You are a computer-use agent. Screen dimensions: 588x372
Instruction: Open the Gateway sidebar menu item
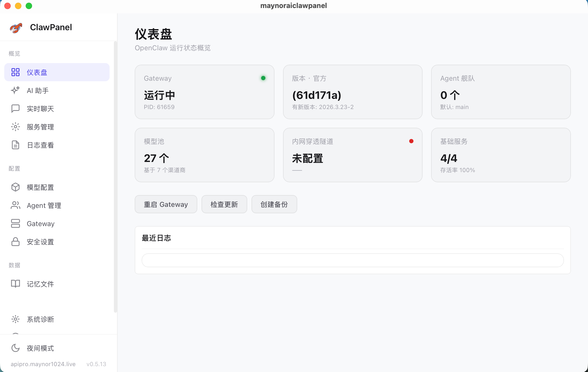click(41, 224)
